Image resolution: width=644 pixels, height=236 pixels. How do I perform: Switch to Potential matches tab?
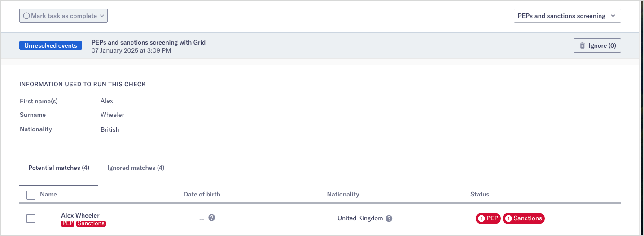59,168
